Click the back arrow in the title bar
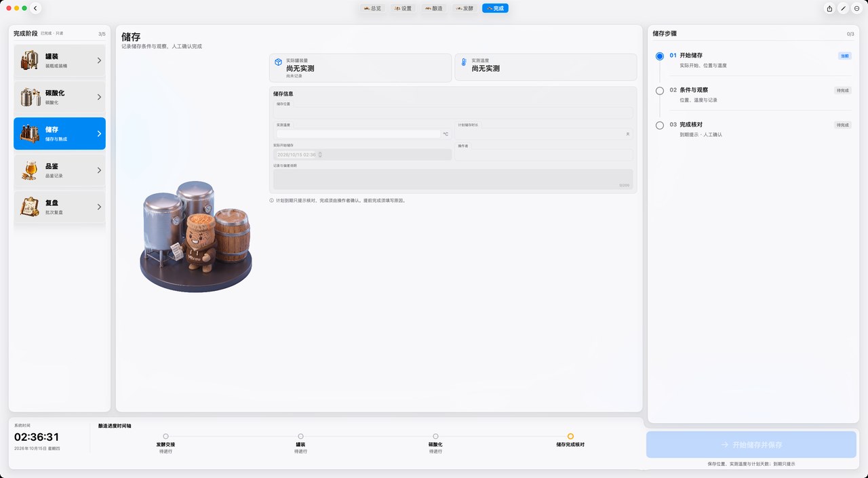 coord(36,8)
